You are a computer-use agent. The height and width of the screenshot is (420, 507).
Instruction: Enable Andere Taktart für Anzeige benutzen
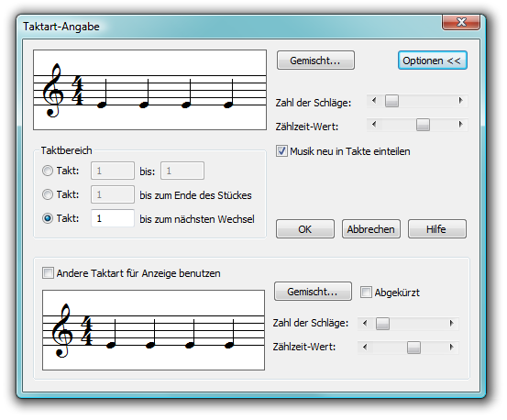48,273
